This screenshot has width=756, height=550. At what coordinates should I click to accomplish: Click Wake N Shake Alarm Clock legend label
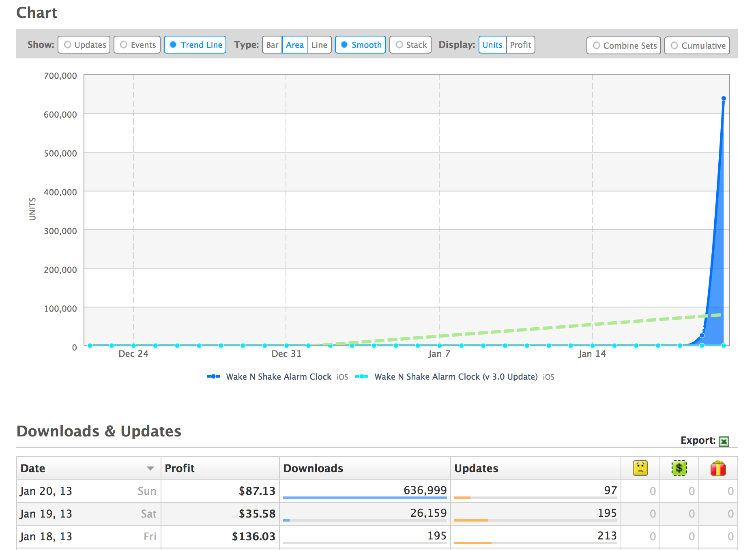click(x=279, y=377)
